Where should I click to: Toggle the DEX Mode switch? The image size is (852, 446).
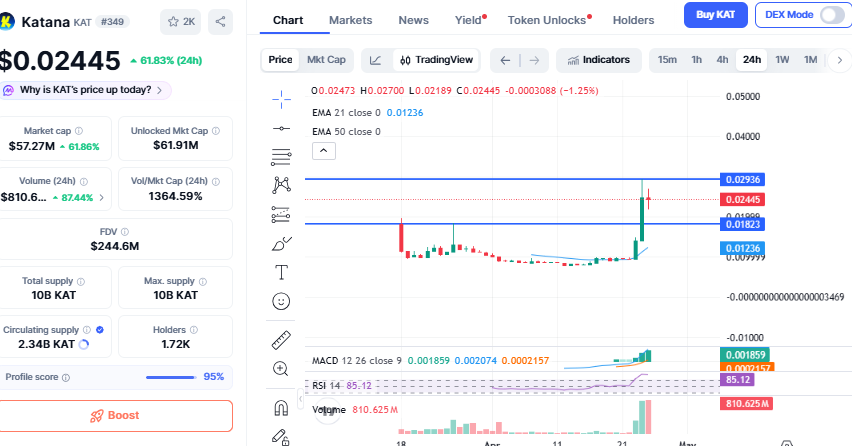[829, 15]
